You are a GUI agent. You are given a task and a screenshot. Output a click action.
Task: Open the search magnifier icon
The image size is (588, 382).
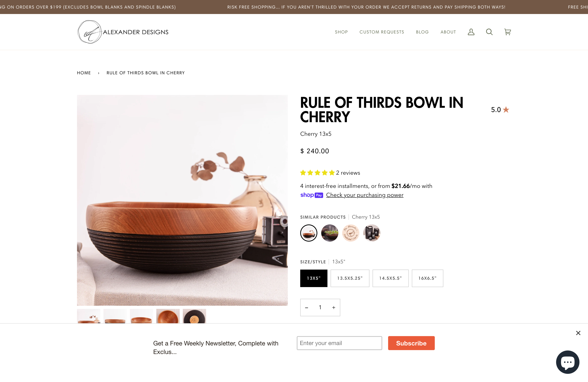(x=489, y=32)
